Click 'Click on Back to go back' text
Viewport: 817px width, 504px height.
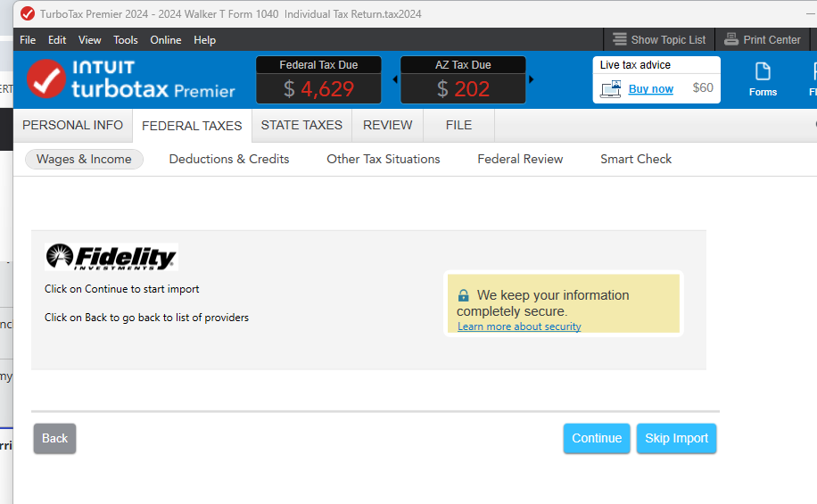pos(146,318)
